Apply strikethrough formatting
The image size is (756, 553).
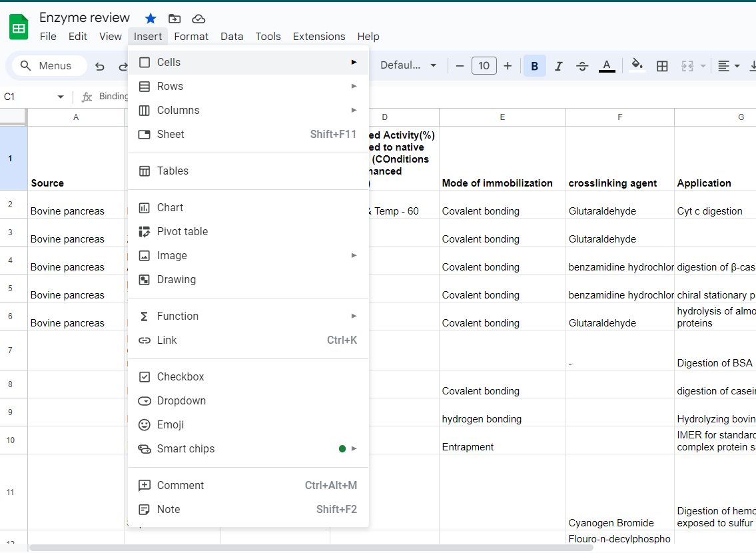[x=582, y=66]
